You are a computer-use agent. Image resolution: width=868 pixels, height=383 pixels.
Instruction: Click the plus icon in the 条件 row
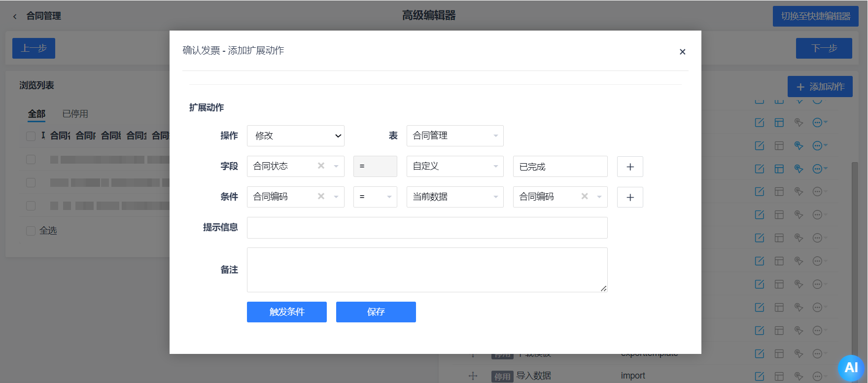click(630, 197)
